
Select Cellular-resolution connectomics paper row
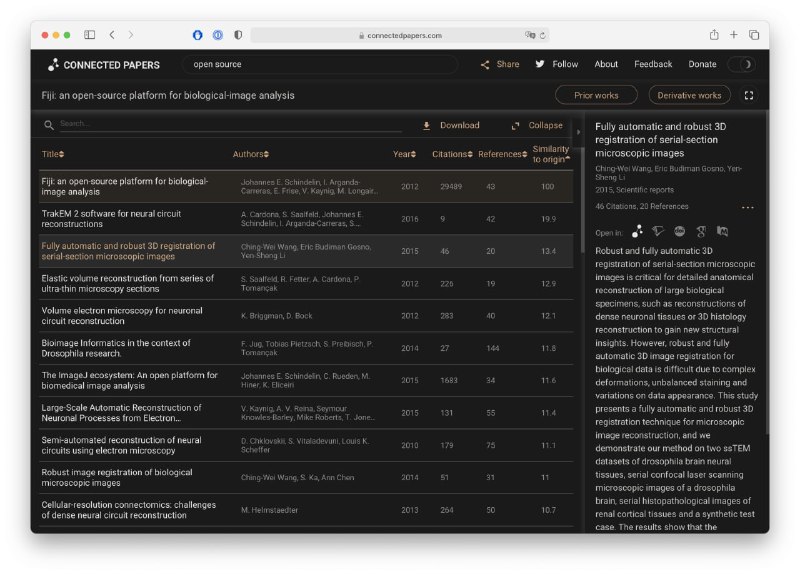[306, 510]
